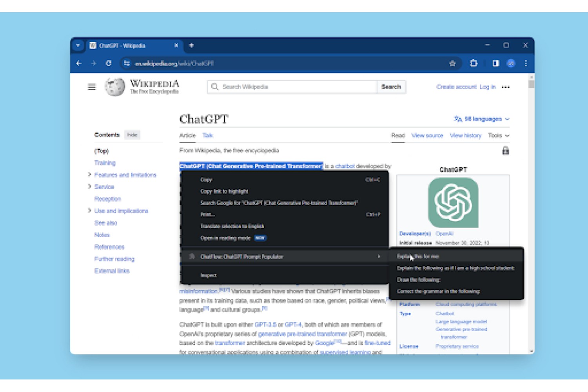Select the Read tab
Viewport: 588px width, 392px height.
398,135
